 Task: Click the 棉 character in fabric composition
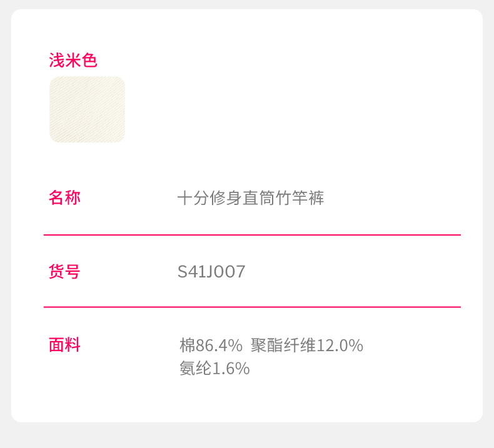188,346
